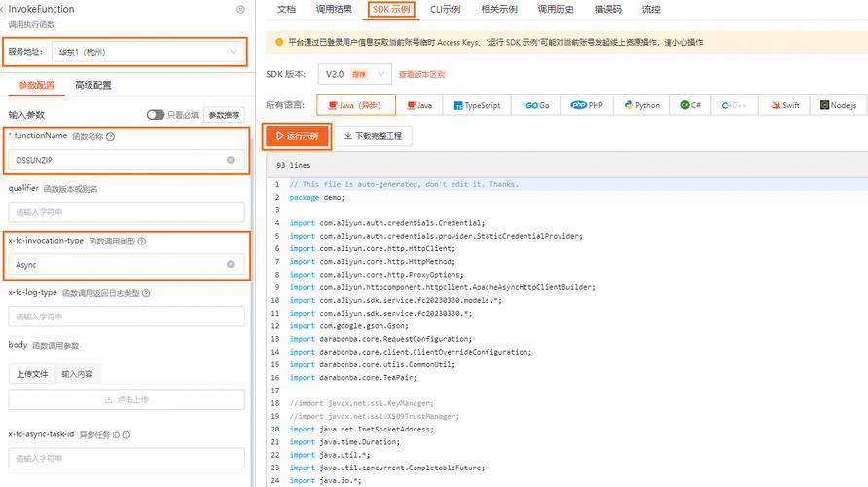This screenshot has width=868, height=487.
Task: Choose Python as SDK language
Action: pos(642,105)
